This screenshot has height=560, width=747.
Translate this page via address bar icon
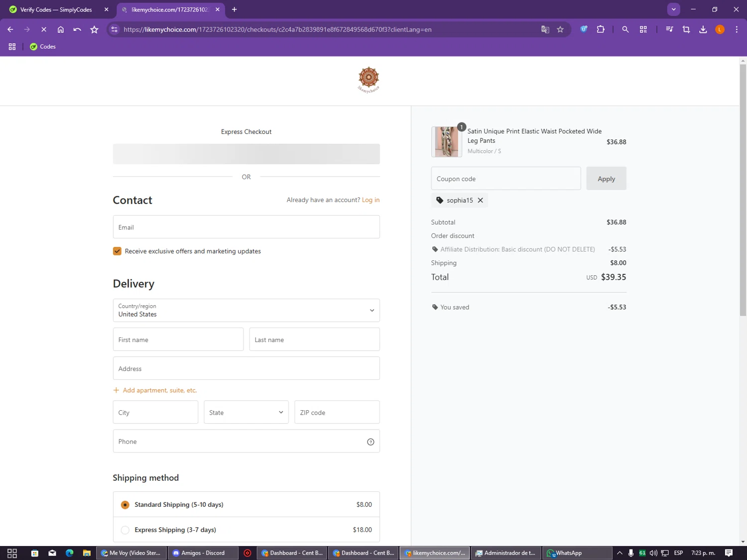coord(545,29)
